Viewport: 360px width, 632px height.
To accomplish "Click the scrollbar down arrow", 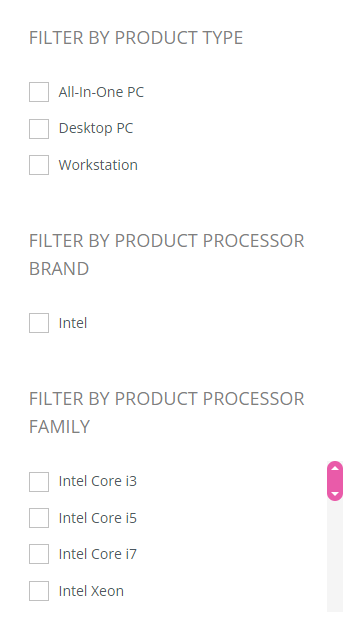I will coord(335,494).
